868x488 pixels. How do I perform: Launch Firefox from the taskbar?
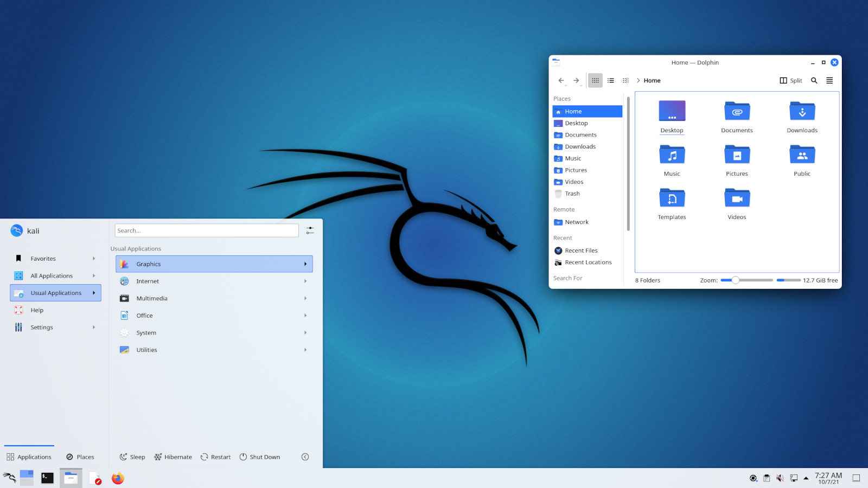coord(118,478)
